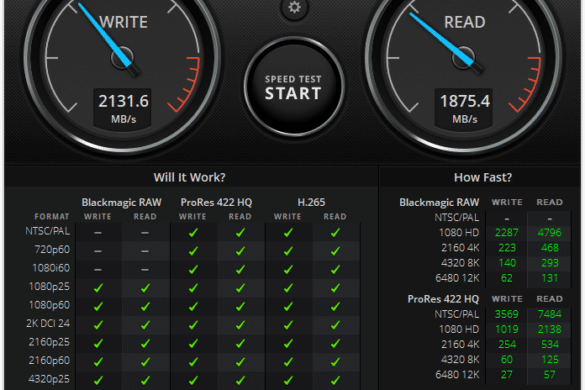585x390 pixels.
Task: Click the 'How Fast?' panel header
Action: click(x=483, y=177)
